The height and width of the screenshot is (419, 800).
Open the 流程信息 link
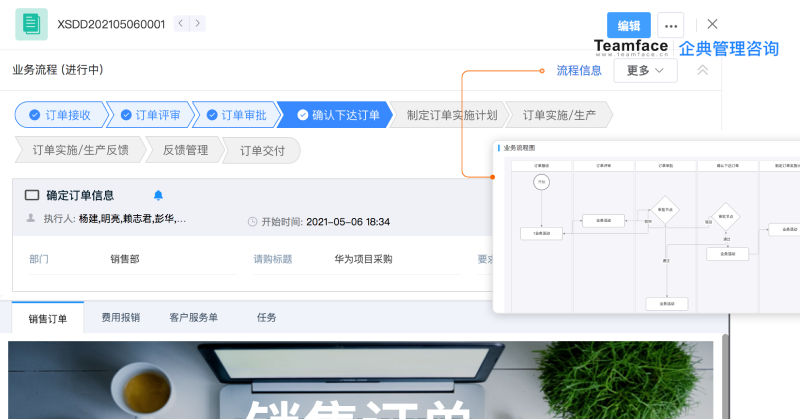click(579, 70)
